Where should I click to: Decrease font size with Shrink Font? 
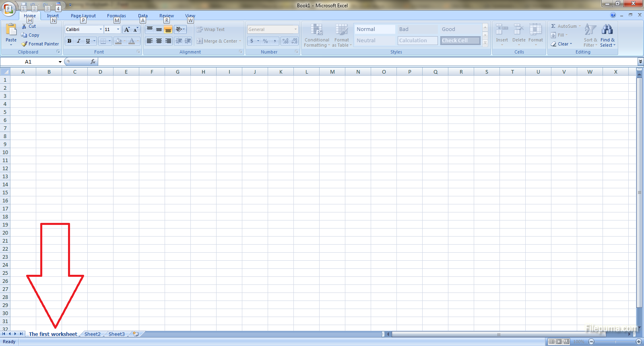[136, 29]
